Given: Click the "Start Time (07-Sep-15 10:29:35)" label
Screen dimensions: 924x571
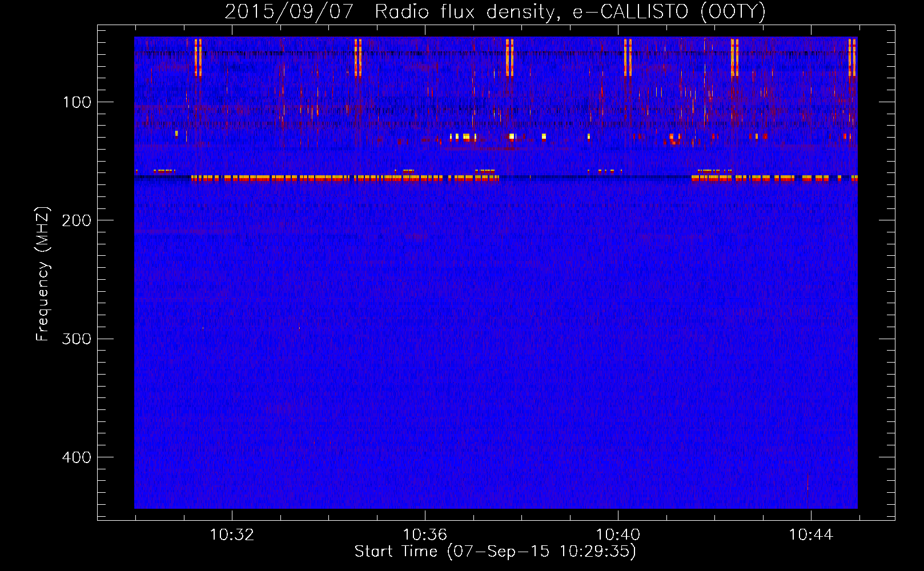Looking at the screenshot, I should tap(495, 552).
